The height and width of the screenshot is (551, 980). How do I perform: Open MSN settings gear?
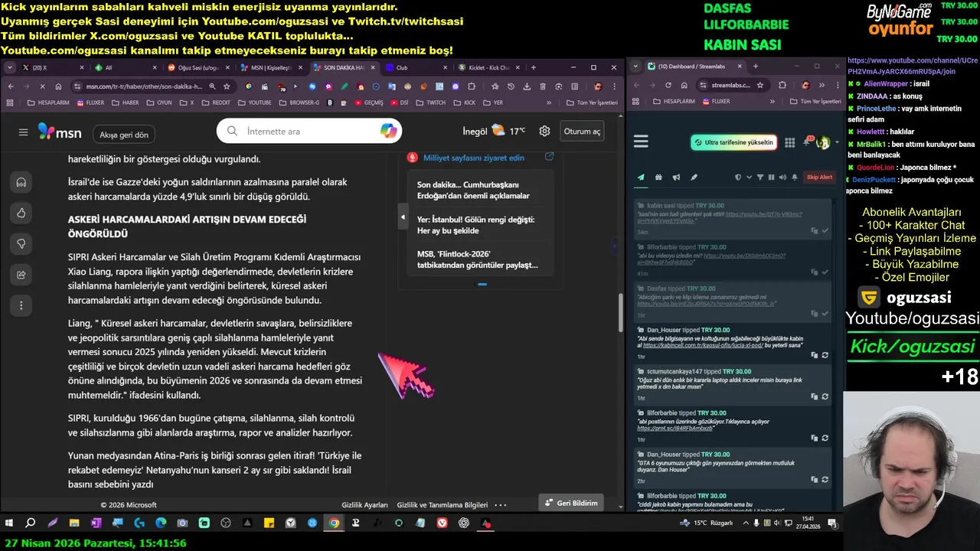(544, 131)
